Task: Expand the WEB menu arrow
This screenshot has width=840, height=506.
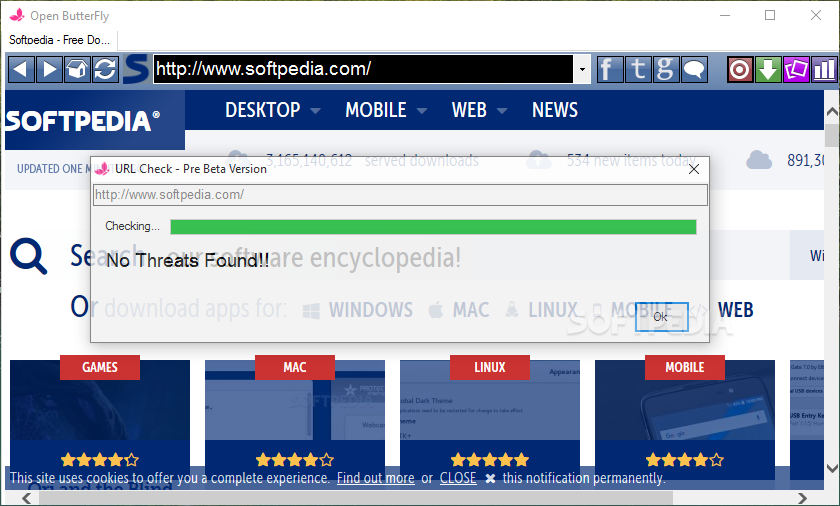Action: [x=502, y=111]
